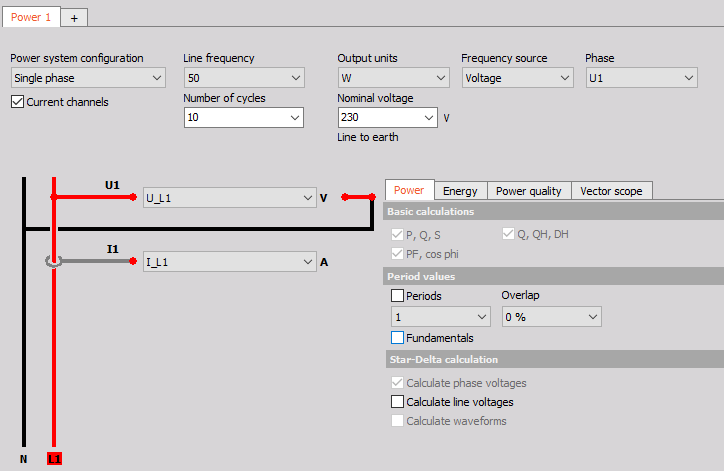Screen dimensions: 724x471
Task: Toggle Calculate phase voltages checkbox
Action: [x=397, y=383]
